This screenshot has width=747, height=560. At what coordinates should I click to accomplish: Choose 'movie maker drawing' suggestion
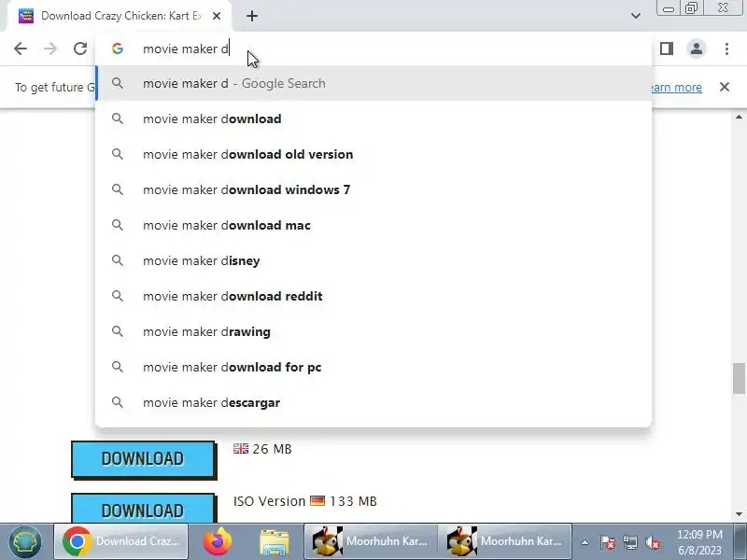coord(373,331)
